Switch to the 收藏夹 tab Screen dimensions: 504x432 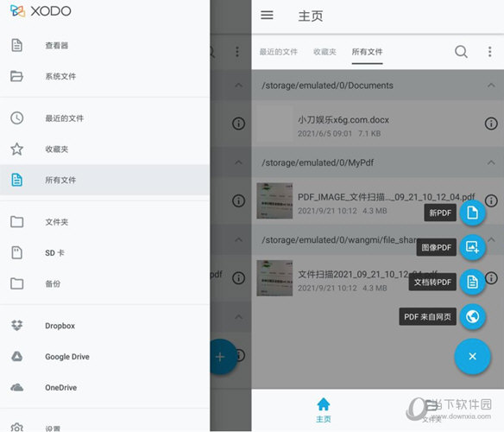324,52
